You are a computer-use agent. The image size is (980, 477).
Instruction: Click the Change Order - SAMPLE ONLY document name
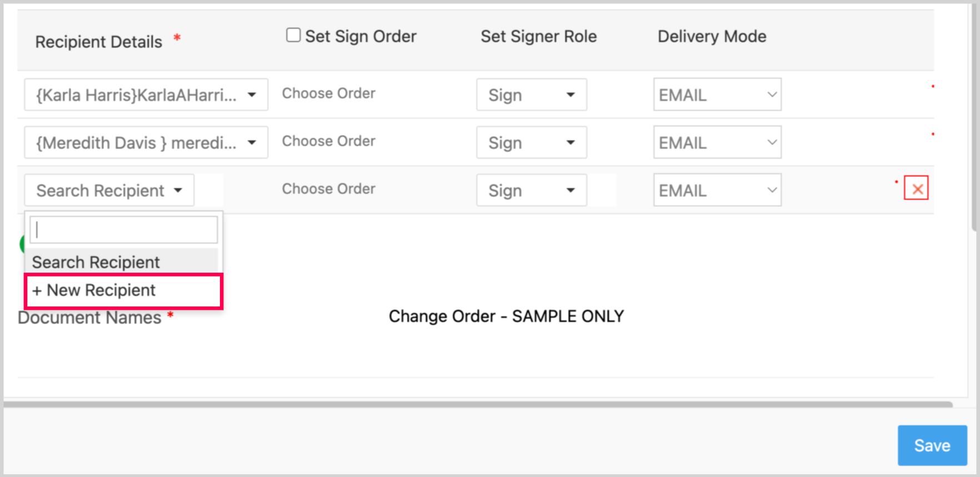(x=506, y=317)
